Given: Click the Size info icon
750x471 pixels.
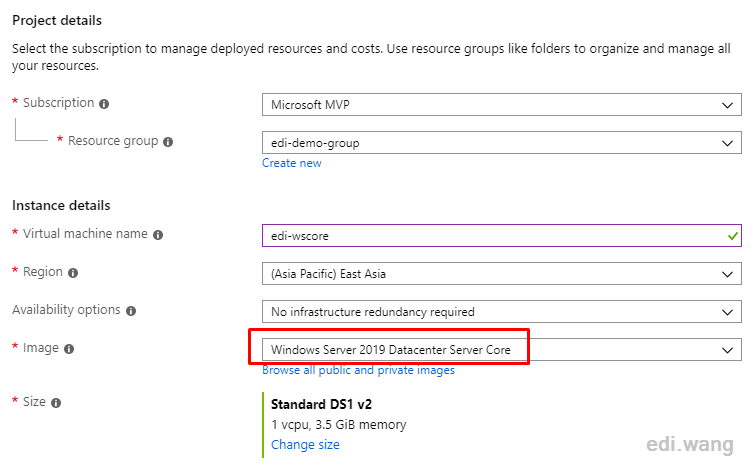Looking at the screenshot, I should pyautogui.click(x=56, y=403).
